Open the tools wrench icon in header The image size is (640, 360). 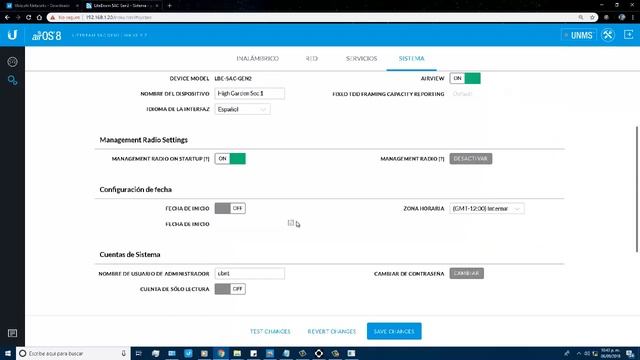[608, 35]
